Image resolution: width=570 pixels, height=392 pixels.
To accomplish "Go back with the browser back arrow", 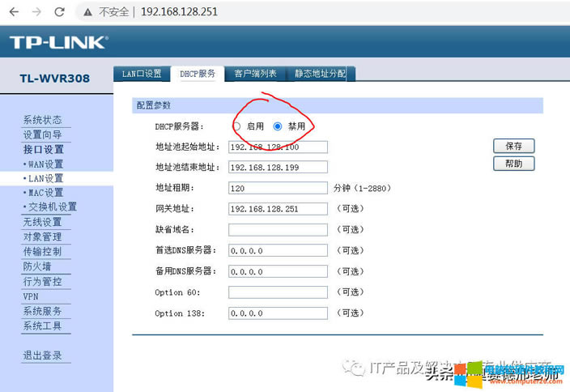I will tap(14, 12).
